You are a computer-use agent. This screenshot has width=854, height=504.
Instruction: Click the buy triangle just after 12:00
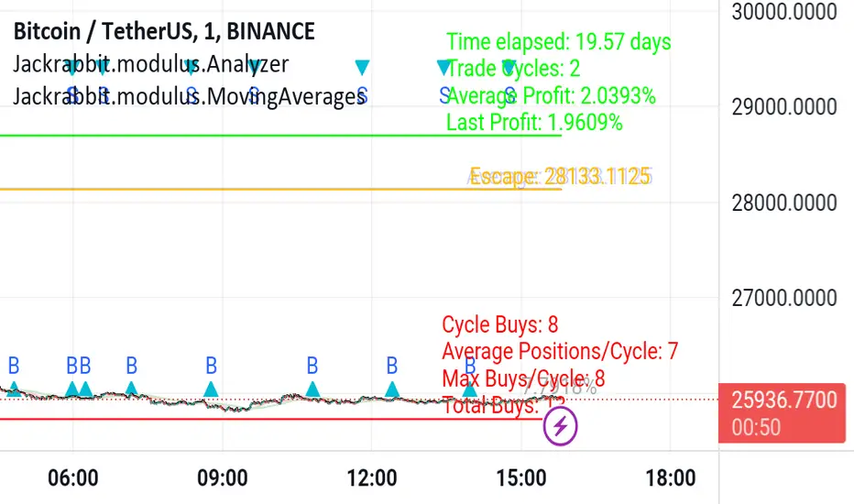pyautogui.click(x=392, y=389)
